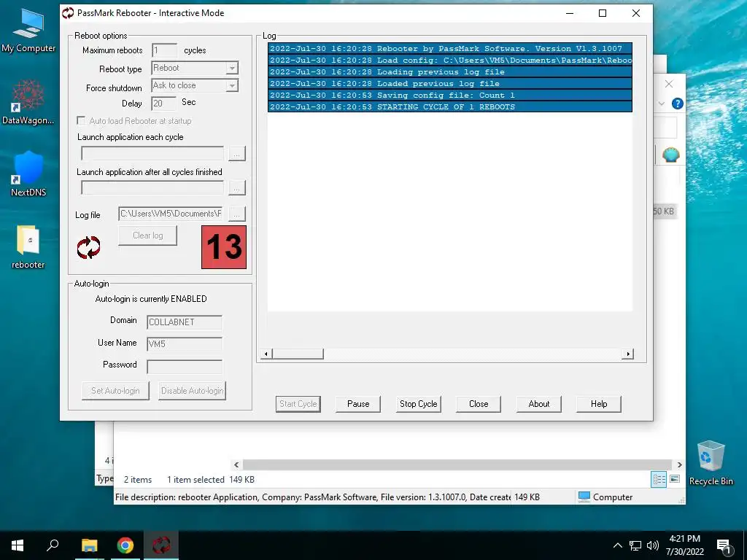Open the Reboot type dropdown
Image resolution: width=747 pixels, height=560 pixels.
click(232, 68)
